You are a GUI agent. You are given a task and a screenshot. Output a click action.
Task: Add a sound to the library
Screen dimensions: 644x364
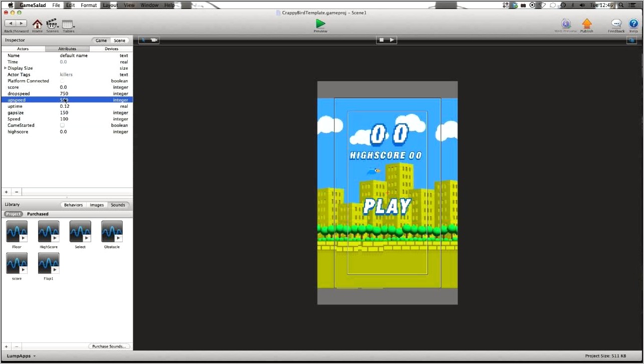point(7,346)
